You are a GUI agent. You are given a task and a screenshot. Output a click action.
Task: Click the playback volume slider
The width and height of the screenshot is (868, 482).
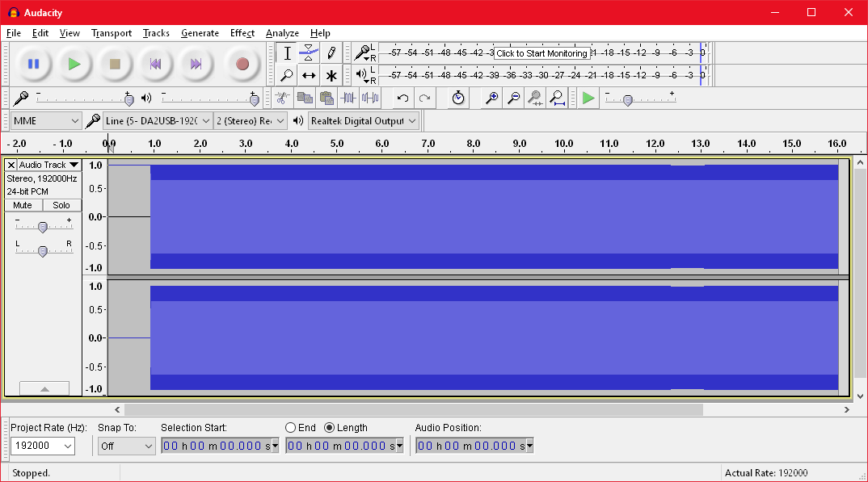tap(209, 98)
